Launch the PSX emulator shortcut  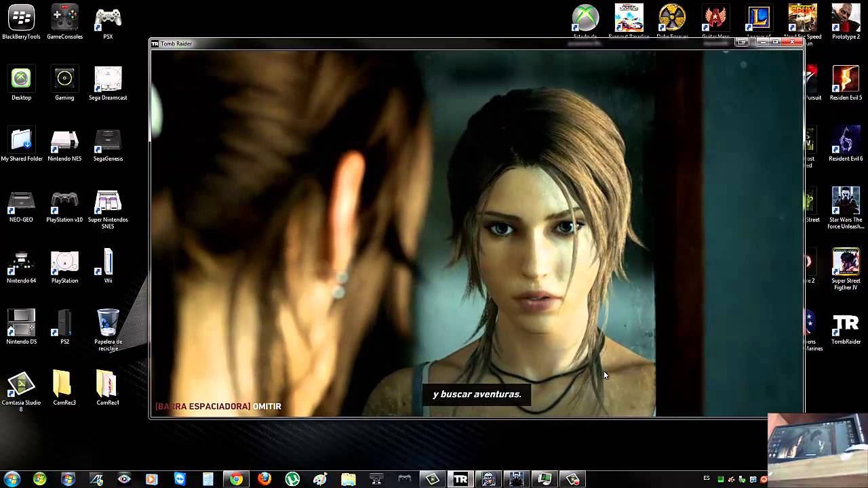[x=108, y=23]
